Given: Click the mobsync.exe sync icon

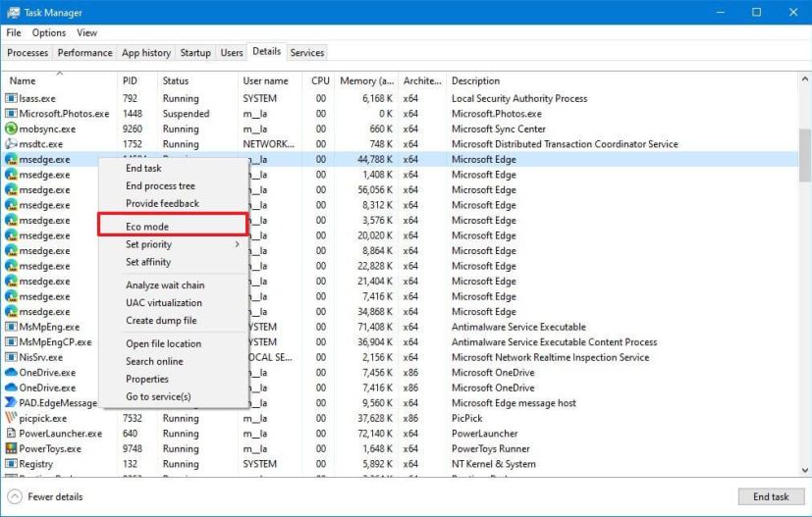Looking at the screenshot, I should (11, 129).
